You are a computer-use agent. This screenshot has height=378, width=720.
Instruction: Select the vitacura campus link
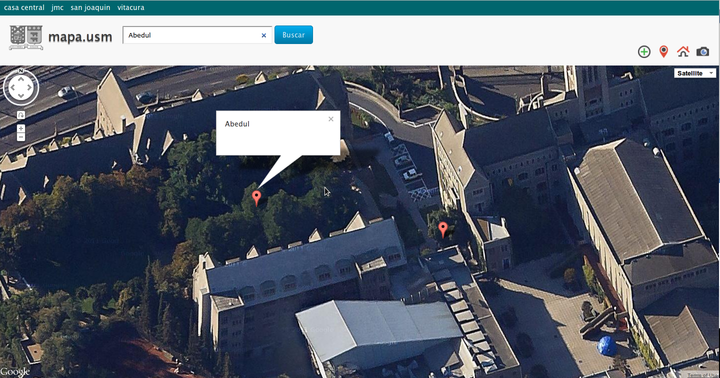pos(131,7)
